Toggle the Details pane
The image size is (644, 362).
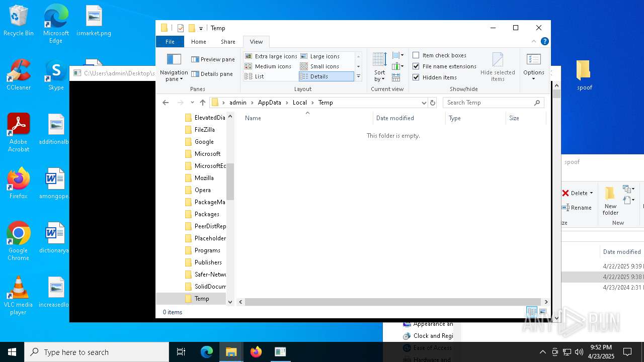point(212,74)
